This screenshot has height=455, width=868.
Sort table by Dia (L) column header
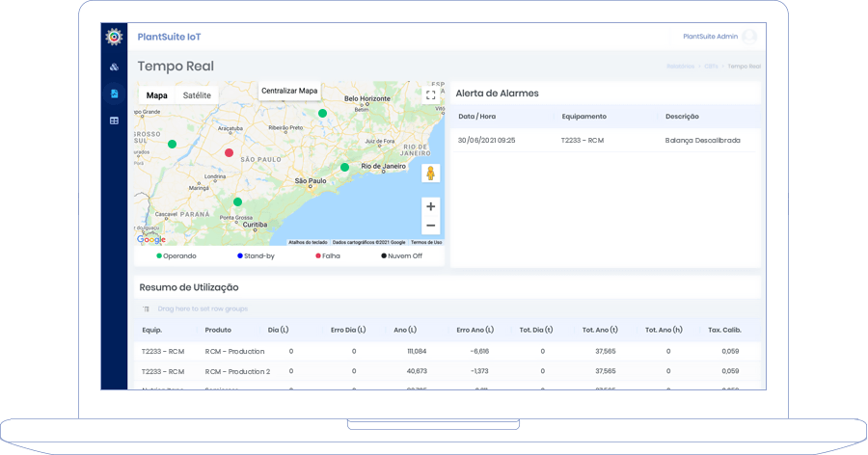coord(279,330)
